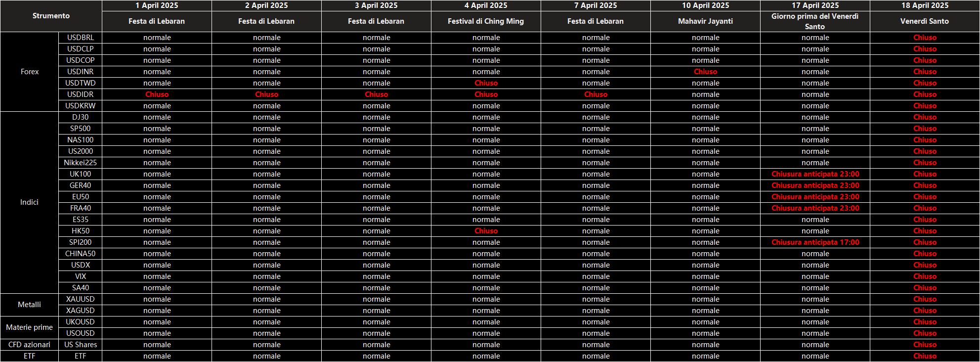
Task: Select the USDIDR instrument label
Action: click(x=80, y=94)
